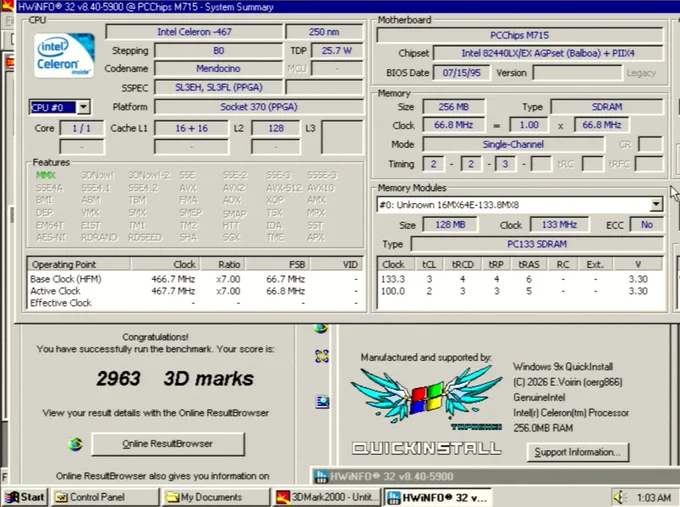Click the TDP 25.7 W value

(337, 51)
